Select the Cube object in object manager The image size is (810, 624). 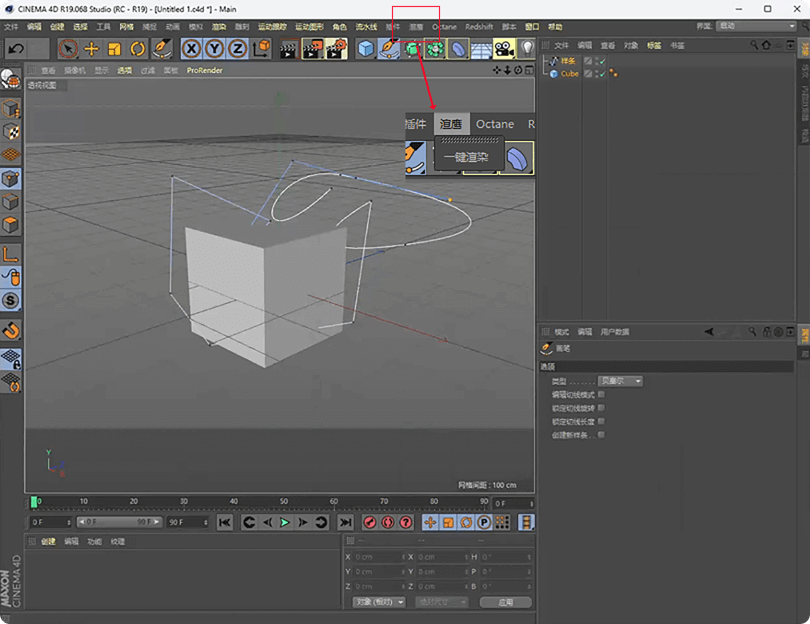pos(569,74)
